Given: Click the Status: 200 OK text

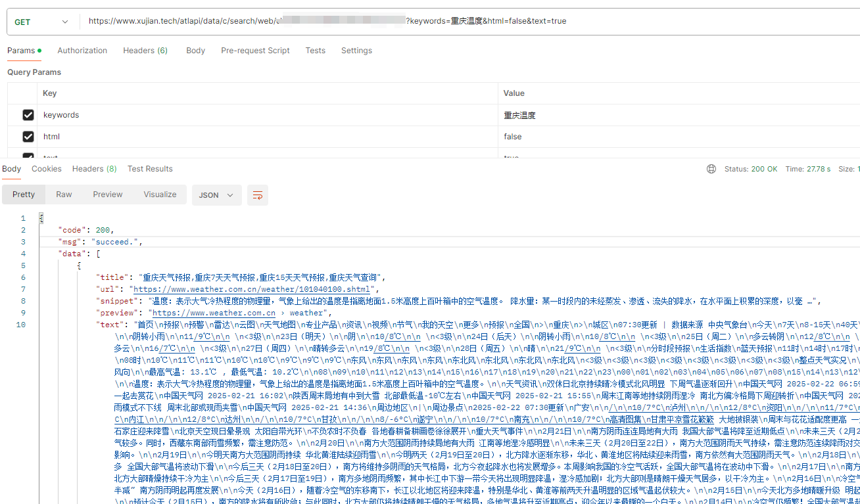Looking at the screenshot, I should pyautogui.click(x=751, y=169).
